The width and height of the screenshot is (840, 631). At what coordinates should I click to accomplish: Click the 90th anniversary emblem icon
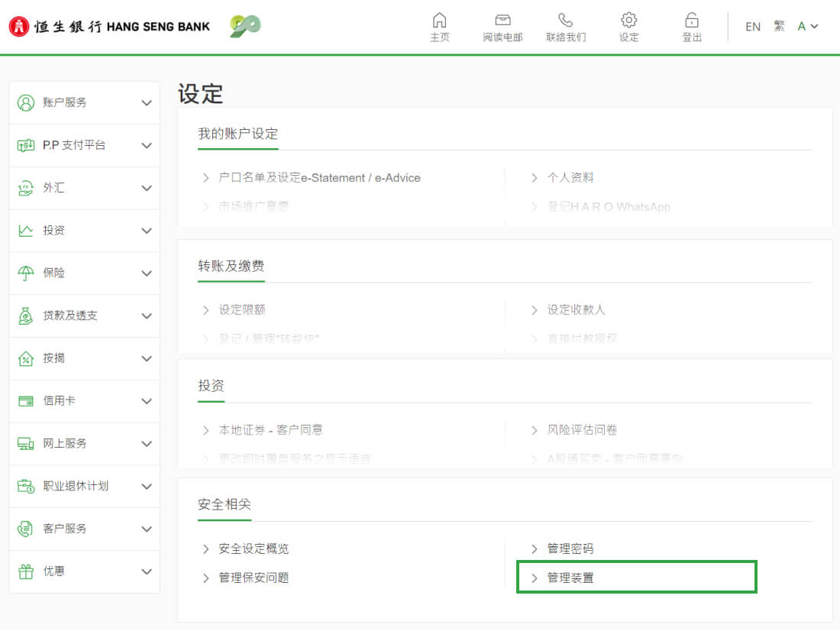point(245,27)
